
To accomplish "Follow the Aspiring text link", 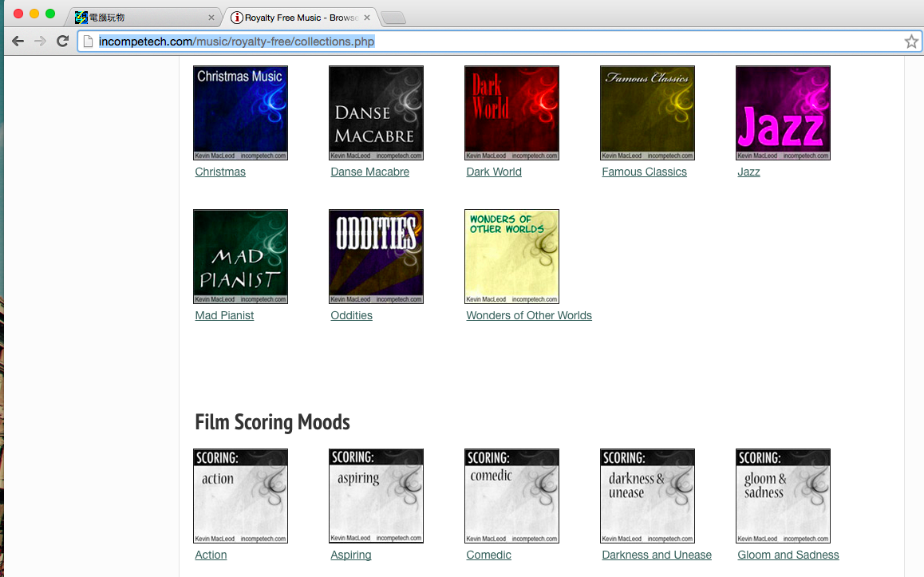I will click(350, 555).
